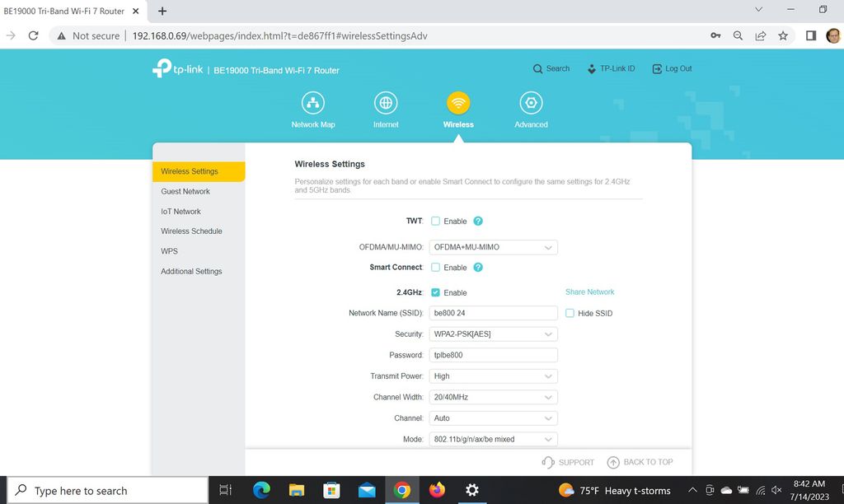Click Back to Top
This screenshot has height=504, width=844.
(x=642, y=462)
